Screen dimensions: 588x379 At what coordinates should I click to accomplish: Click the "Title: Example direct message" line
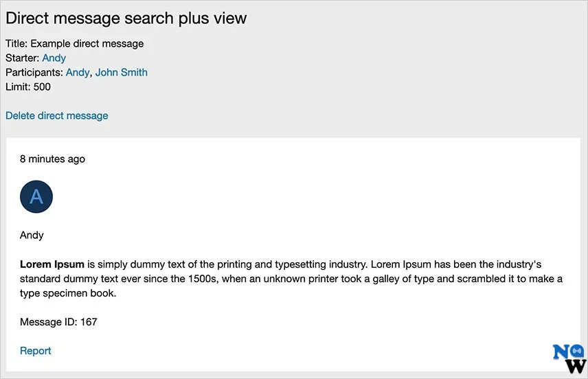74,43
